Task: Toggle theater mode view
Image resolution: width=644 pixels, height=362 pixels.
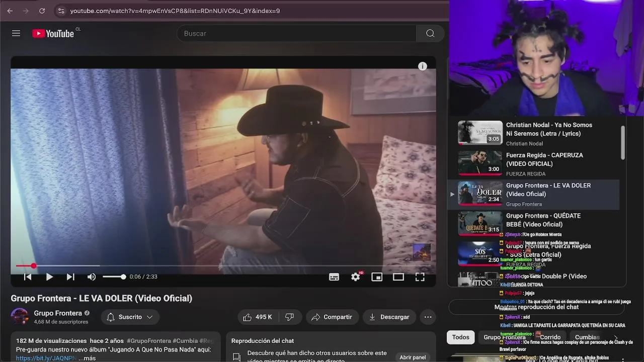Action: point(398,277)
